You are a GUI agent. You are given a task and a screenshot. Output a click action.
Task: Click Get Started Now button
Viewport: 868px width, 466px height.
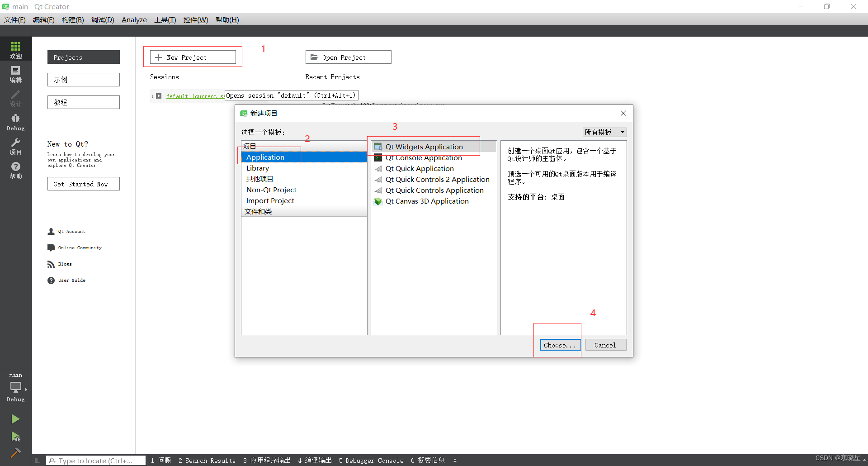tap(84, 184)
